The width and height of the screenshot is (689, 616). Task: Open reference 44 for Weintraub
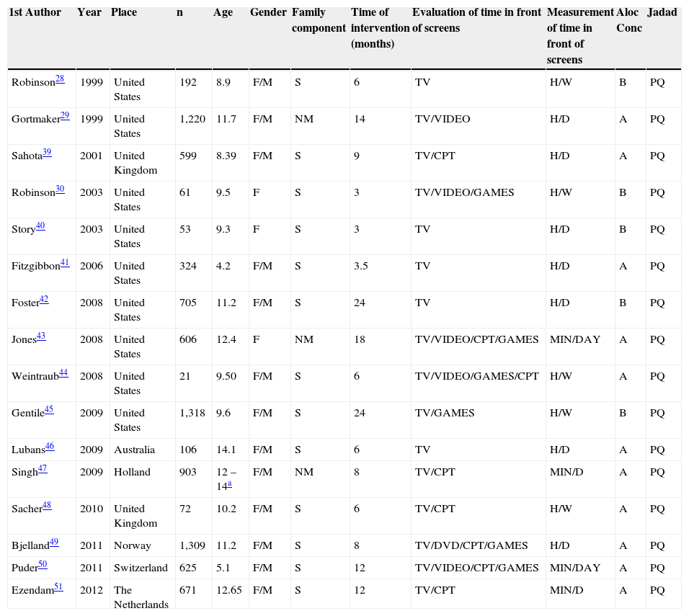coord(63,373)
